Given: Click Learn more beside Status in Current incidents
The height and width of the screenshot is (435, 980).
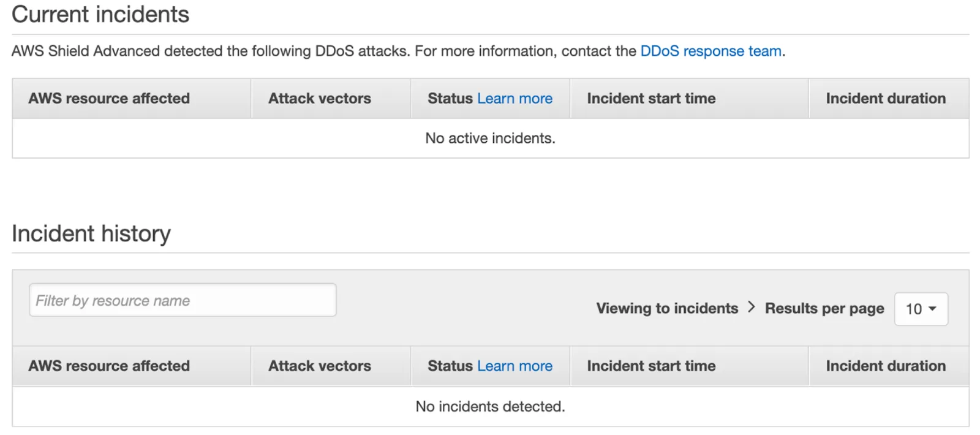Looking at the screenshot, I should [514, 98].
